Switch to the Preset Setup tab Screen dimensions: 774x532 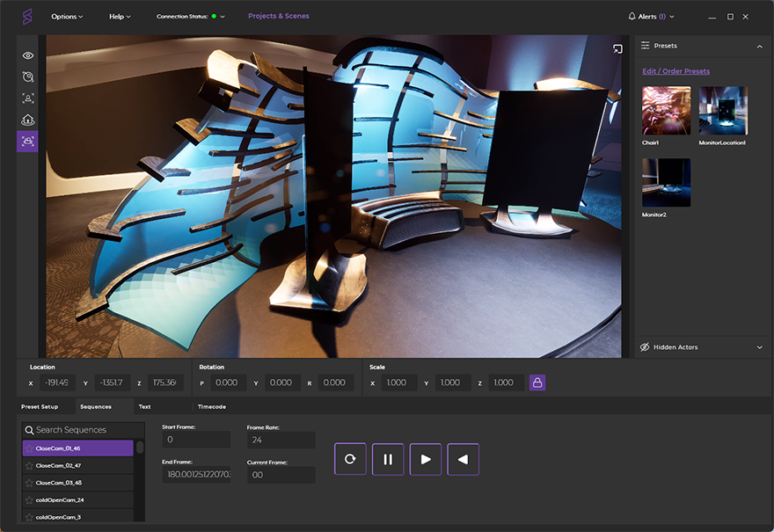coord(40,407)
